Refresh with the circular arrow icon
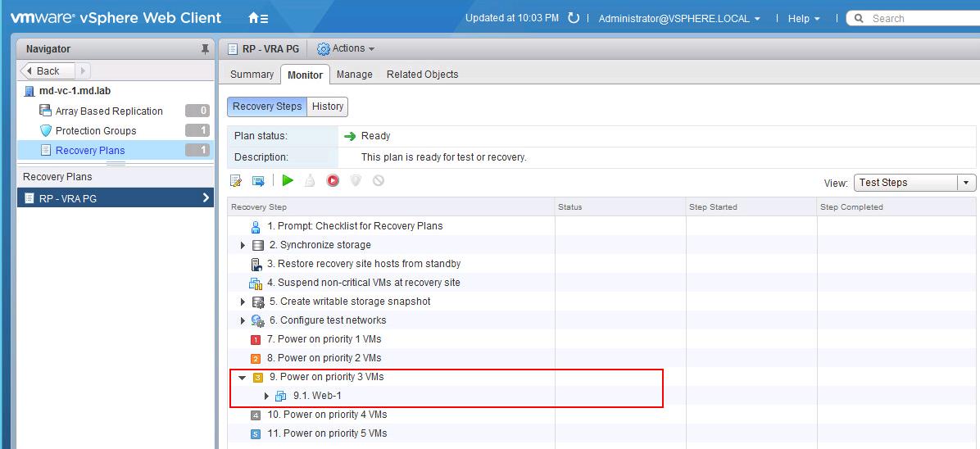980x449 pixels. pyautogui.click(x=574, y=18)
